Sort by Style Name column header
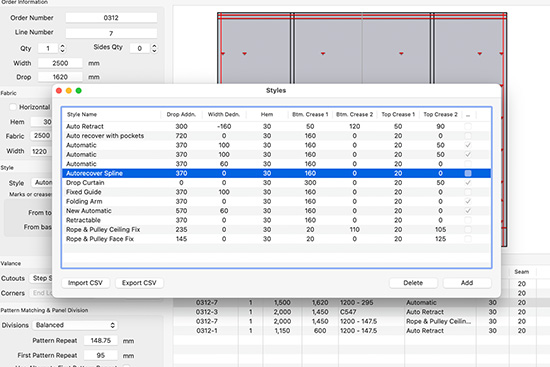Screen dimensions: 550x367 [x=82, y=114]
